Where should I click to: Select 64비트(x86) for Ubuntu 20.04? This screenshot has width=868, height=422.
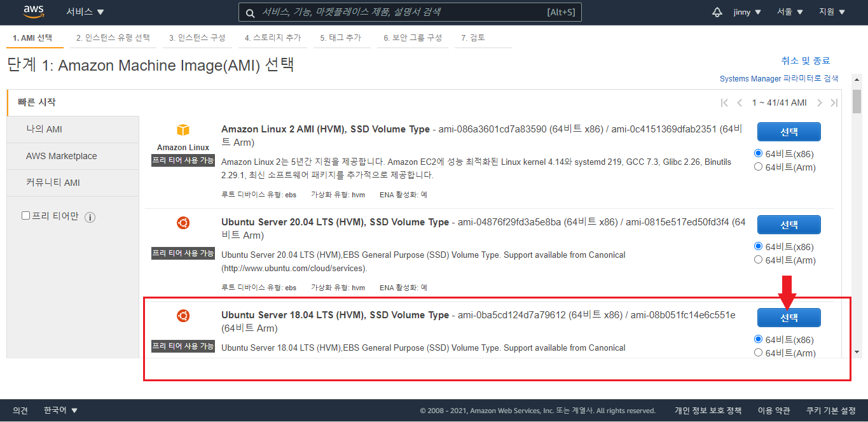[x=758, y=246]
